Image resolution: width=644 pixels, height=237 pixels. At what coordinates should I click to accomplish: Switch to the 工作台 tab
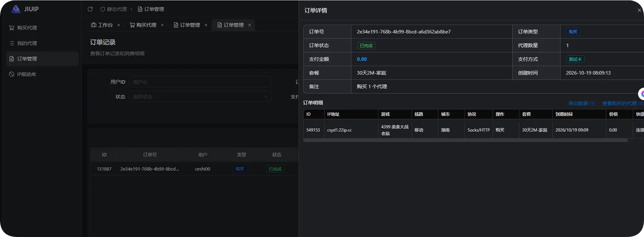tap(104, 25)
